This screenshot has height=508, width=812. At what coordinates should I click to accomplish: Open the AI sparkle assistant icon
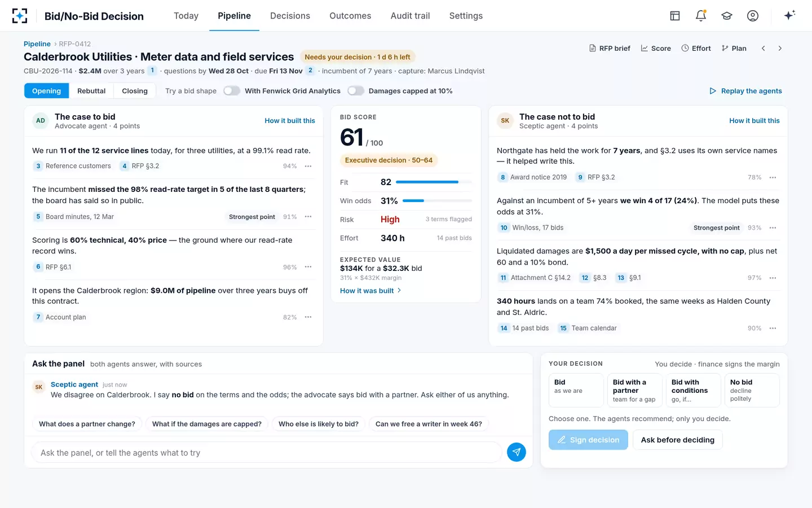pos(789,15)
